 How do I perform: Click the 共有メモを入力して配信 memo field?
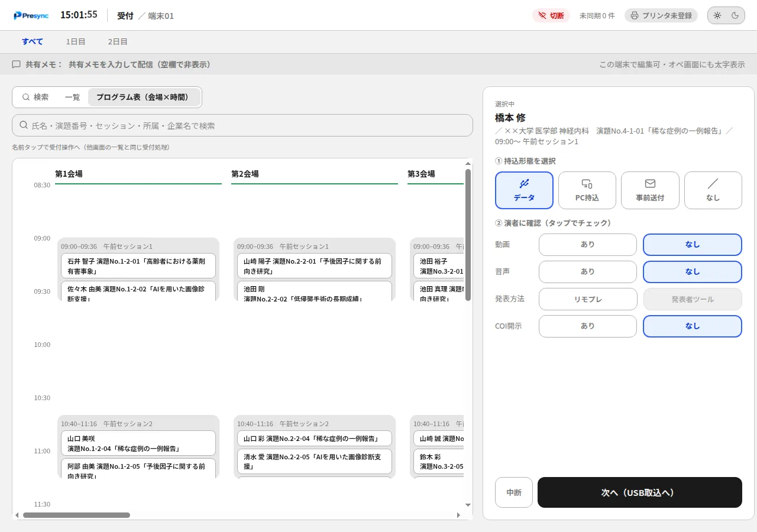click(x=140, y=64)
